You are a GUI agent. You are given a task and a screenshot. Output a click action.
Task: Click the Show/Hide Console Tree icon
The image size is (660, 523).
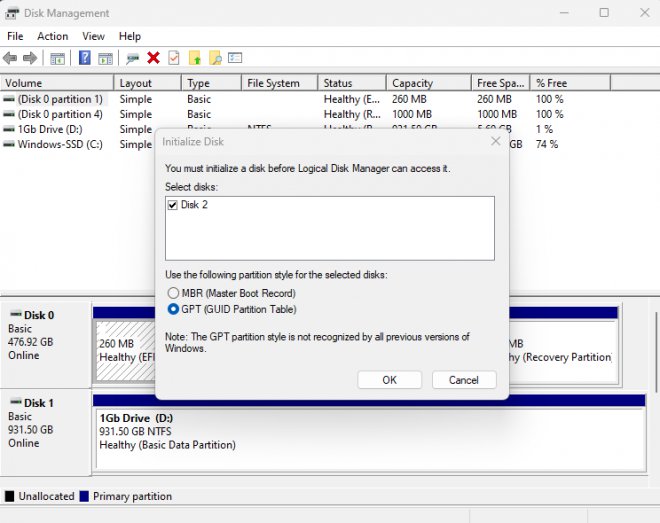pos(57,58)
